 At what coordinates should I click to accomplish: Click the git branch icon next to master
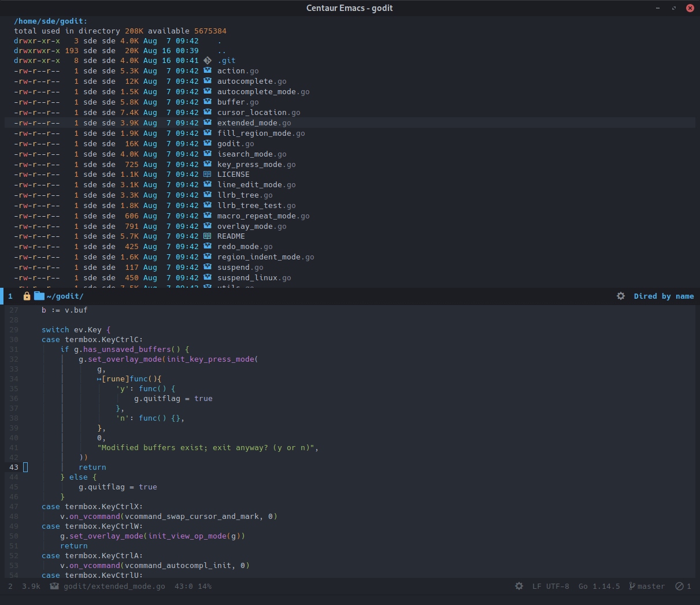click(632, 586)
